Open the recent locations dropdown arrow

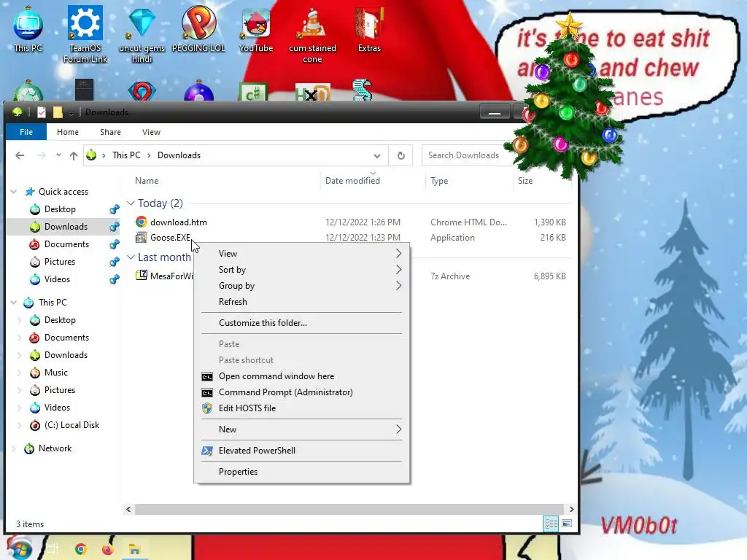(58, 155)
